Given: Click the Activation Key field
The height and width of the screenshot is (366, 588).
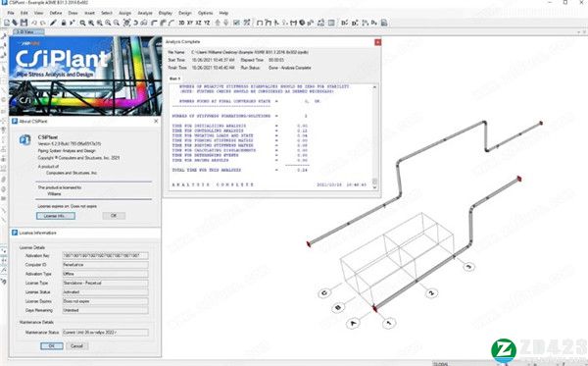Looking at the screenshot, I should pos(105,256).
